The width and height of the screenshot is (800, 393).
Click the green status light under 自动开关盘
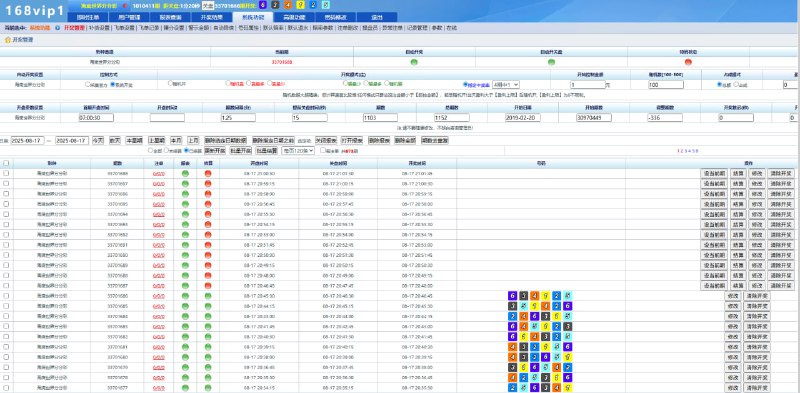point(551,62)
